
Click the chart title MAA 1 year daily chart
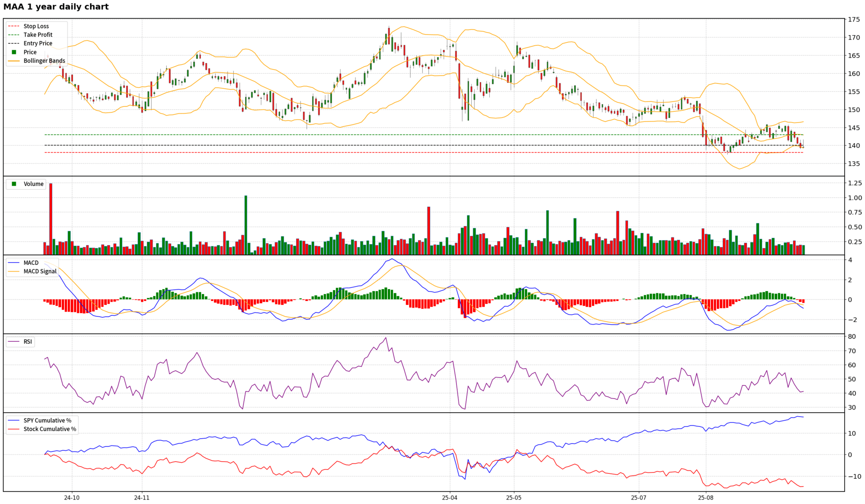click(x=56, y=7)
